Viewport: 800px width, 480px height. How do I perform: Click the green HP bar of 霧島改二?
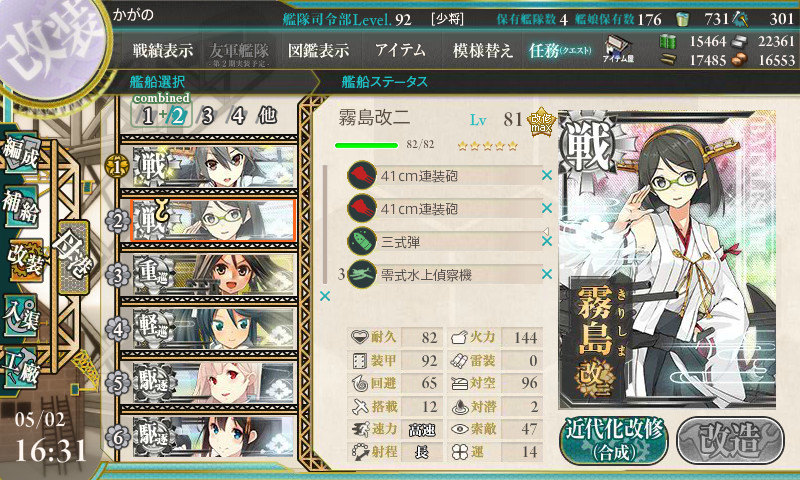click(x=366, y=145)
